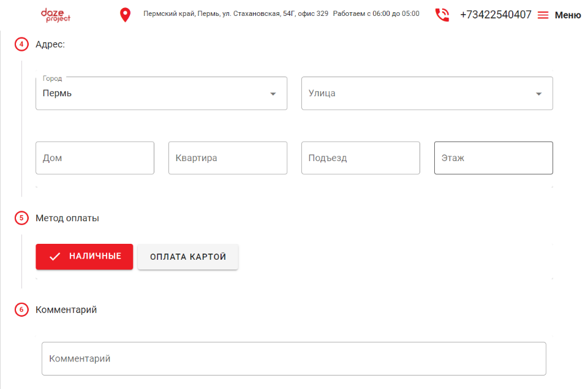Select НАЛИЧНЫЕ payment method
The image size is (588, 389).
pos(84,256)
